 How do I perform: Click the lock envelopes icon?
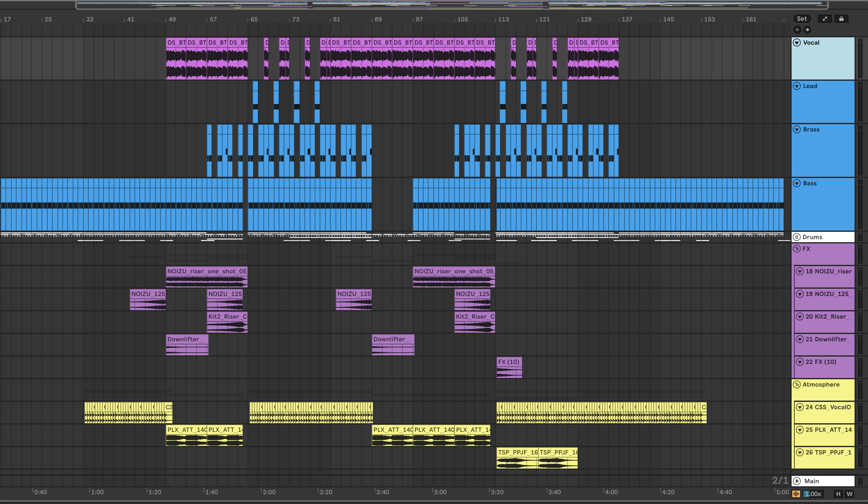point(841,19)
